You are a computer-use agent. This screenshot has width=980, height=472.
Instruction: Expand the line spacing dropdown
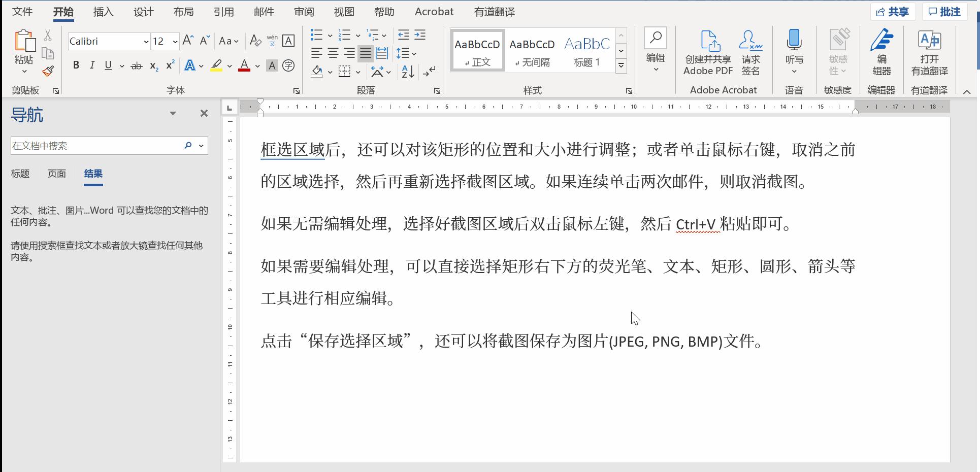click(x=414, y=53)
